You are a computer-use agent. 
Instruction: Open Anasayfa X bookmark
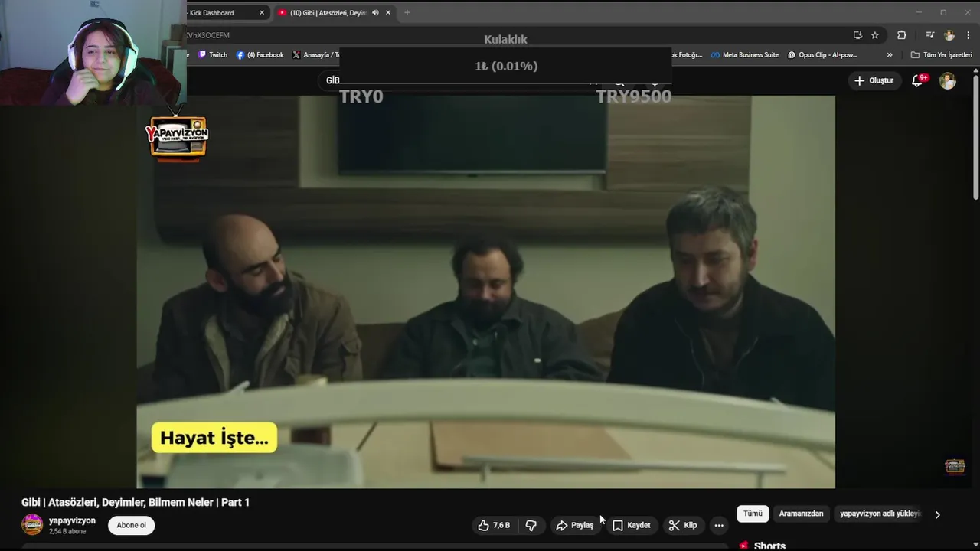(x=316, y=55)
